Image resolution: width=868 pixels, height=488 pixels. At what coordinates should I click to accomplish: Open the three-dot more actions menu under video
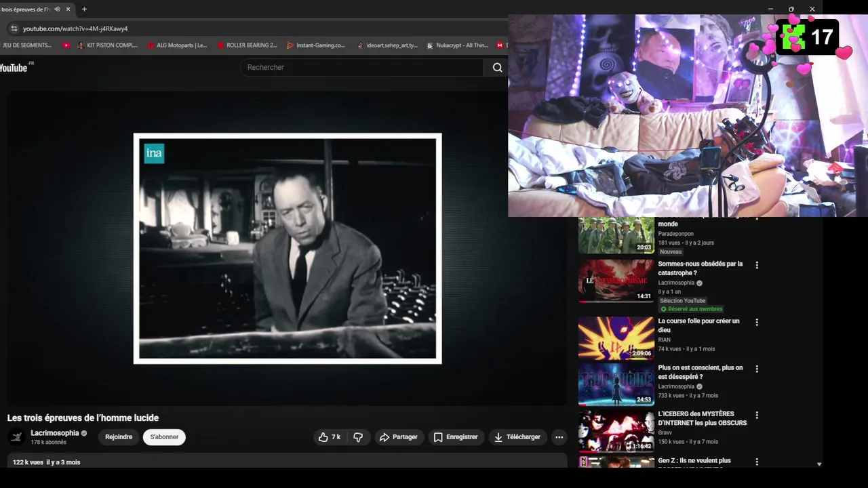[559, 437]
